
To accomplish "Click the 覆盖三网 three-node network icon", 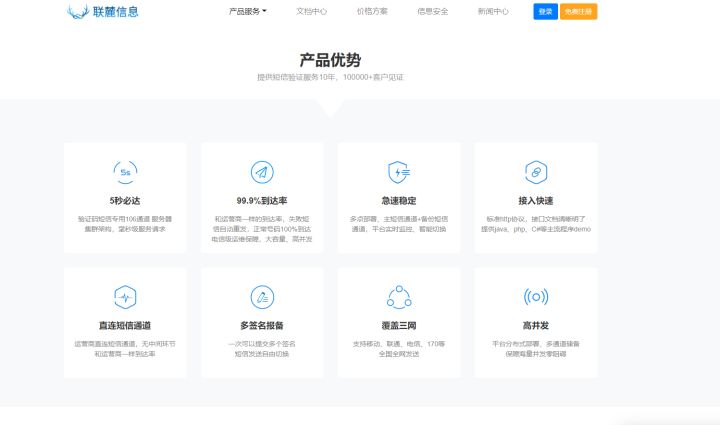I will pos(399,297).
